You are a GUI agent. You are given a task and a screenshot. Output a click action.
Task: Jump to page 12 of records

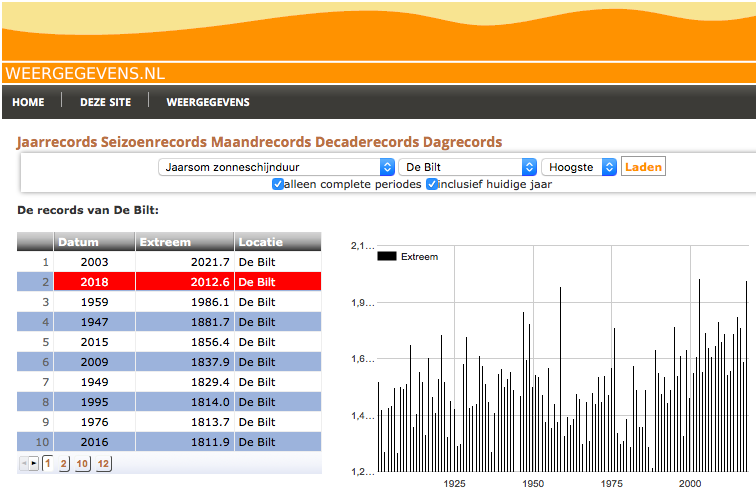coord(103,464)
